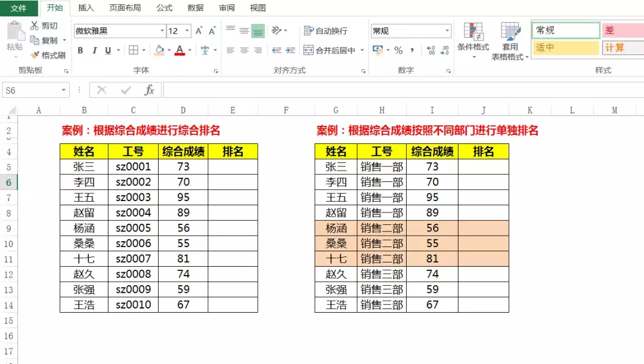Screen dimensions: 644x364
Task: Click decrease indent icon
Action: [x=277, y=50]
